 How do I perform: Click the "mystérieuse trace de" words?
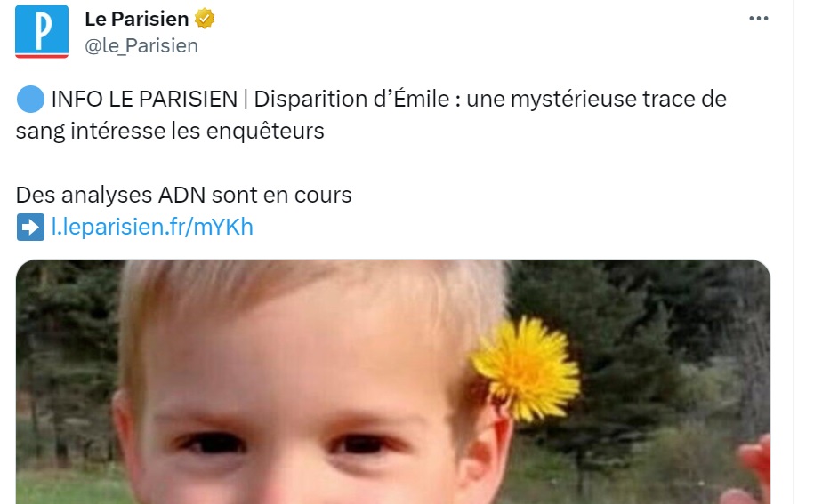pos(619,99)
